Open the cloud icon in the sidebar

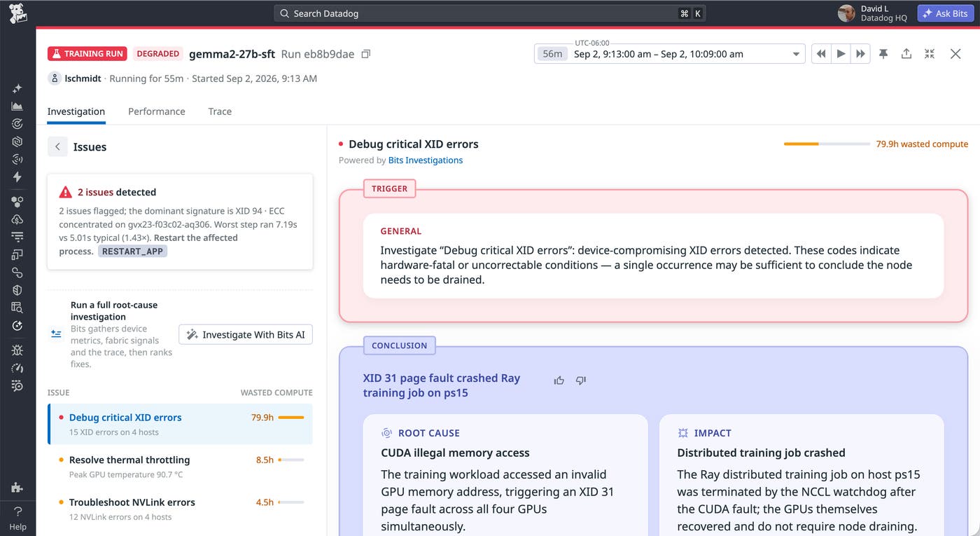pos(17,219)
